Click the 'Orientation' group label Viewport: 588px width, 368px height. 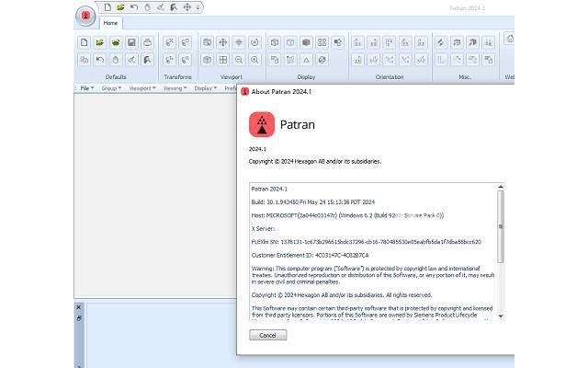pyautogui.click(x=390, y=77)
